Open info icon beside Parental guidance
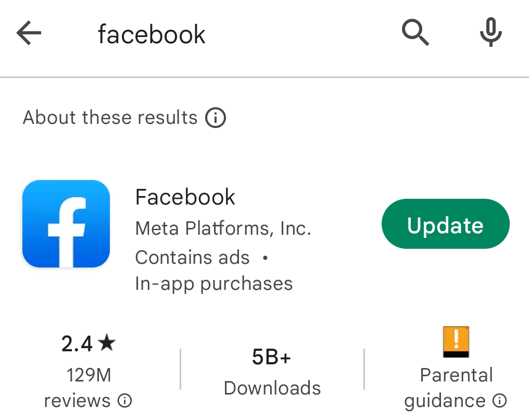 click(x=500, y=401)
